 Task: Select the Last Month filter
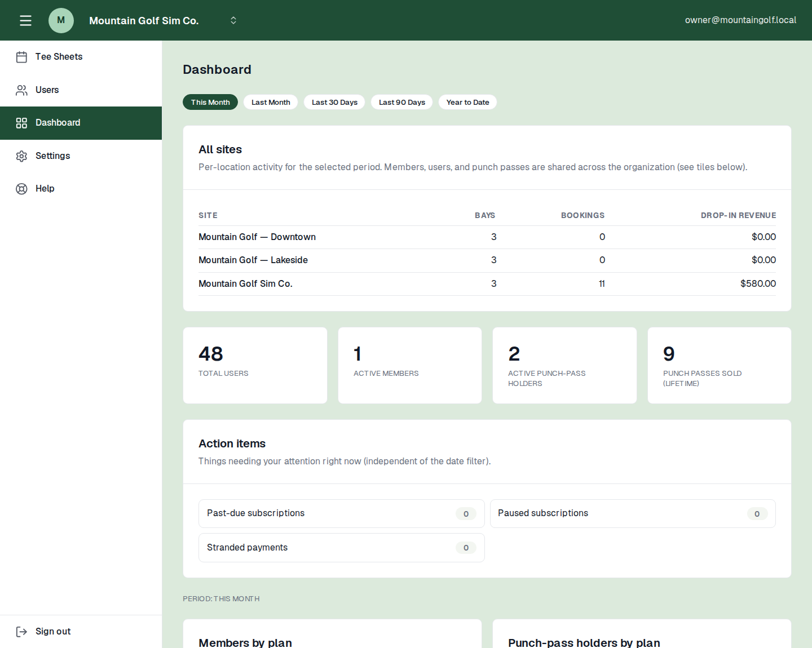click(271, 102)
